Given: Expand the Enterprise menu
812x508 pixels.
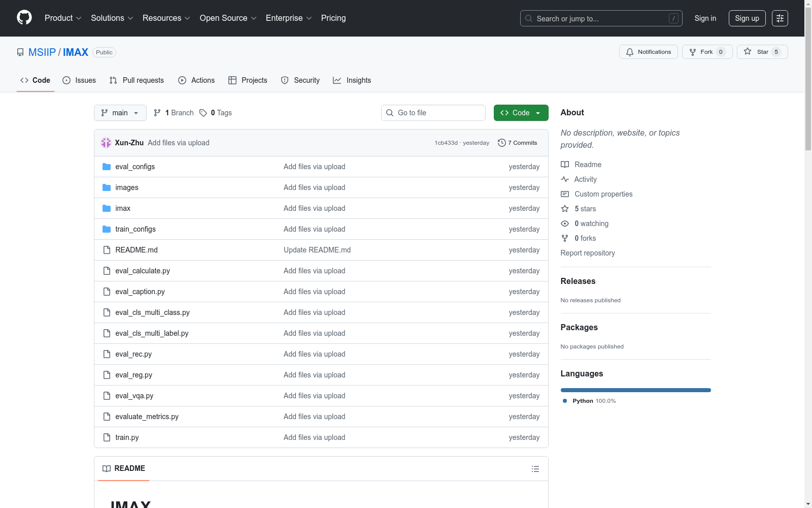Looking at the screenshot, I should click(289, 18).
